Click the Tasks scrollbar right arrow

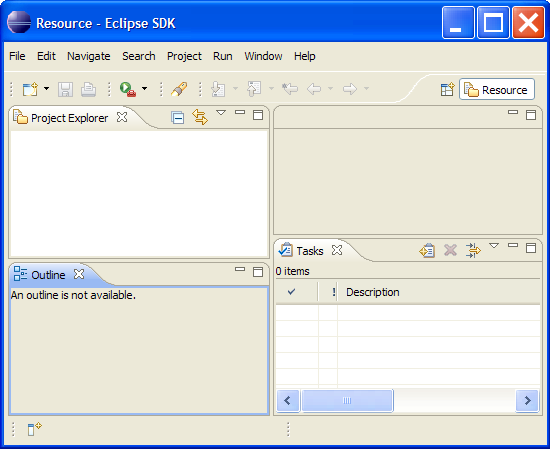tap(527, 401)
